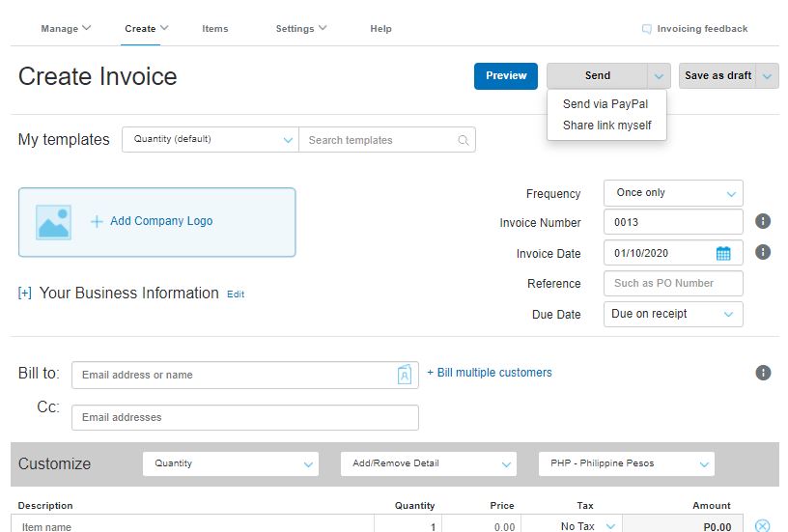Open the Due Date dropdown
Screen dimensions: 788x532
pos(673,314)
